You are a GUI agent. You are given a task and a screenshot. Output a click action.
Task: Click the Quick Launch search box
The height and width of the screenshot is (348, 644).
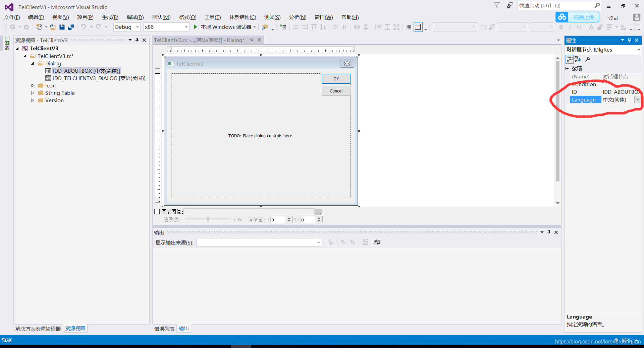556,5
